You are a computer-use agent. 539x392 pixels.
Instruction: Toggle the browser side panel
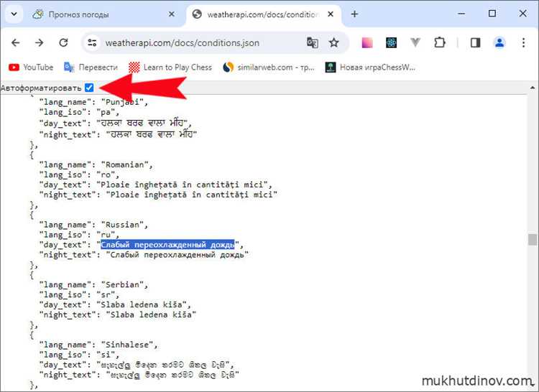tap(476, 42)
